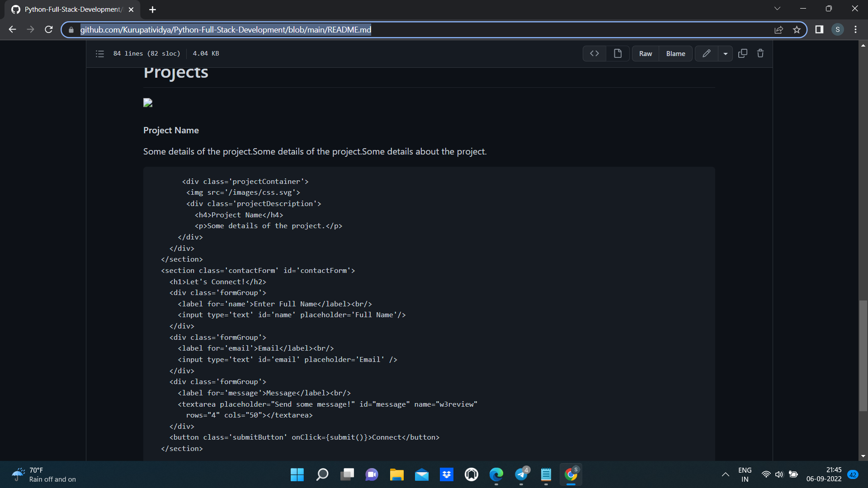Select the display rendered blob icon

point(618,53)
